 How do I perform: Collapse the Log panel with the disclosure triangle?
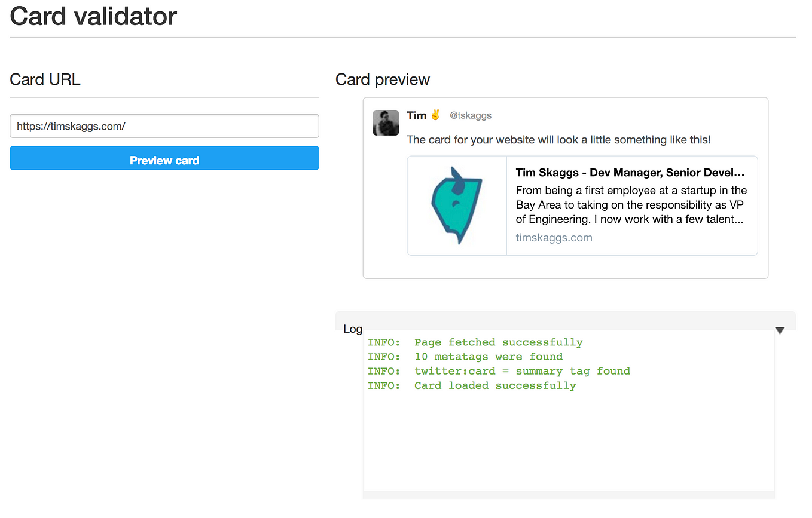pyautogui.click(x=779, y=329)
